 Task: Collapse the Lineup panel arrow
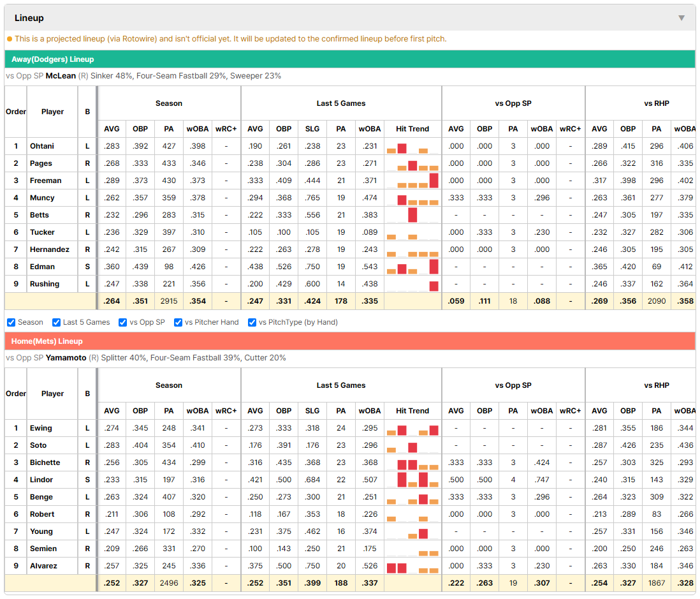(682, 18)
